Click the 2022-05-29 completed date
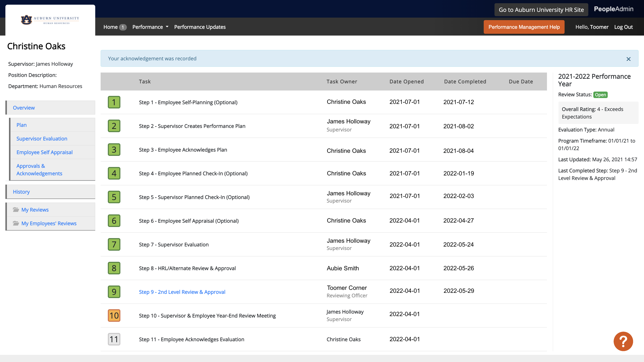Image resolution: width=644 pixels, height=362 pixels. click(459, 291)
